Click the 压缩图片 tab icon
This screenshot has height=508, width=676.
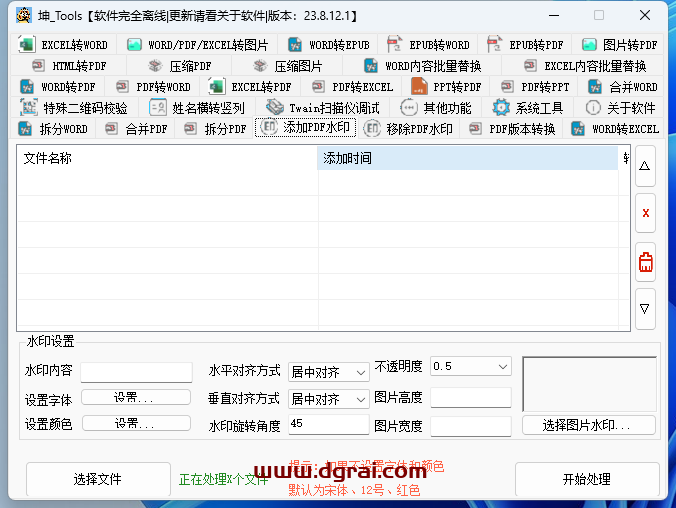[260, 66]
